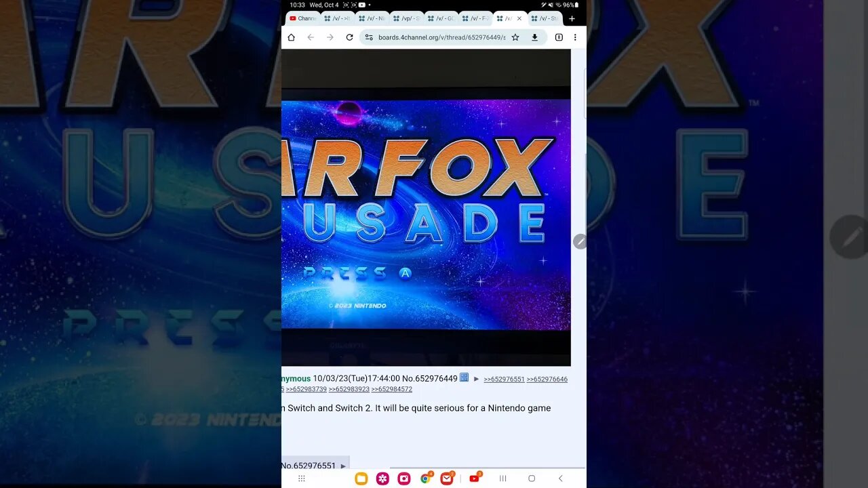This screenshot has width=868, height=488.
Task: Follow reply link >>652983739
Action: pyautogui.click(x=307, y=389)
